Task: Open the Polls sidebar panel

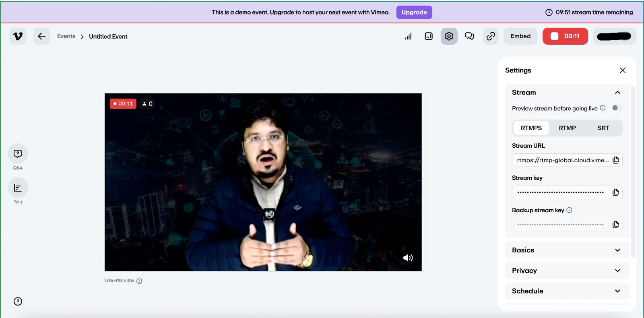Action: 18,188
